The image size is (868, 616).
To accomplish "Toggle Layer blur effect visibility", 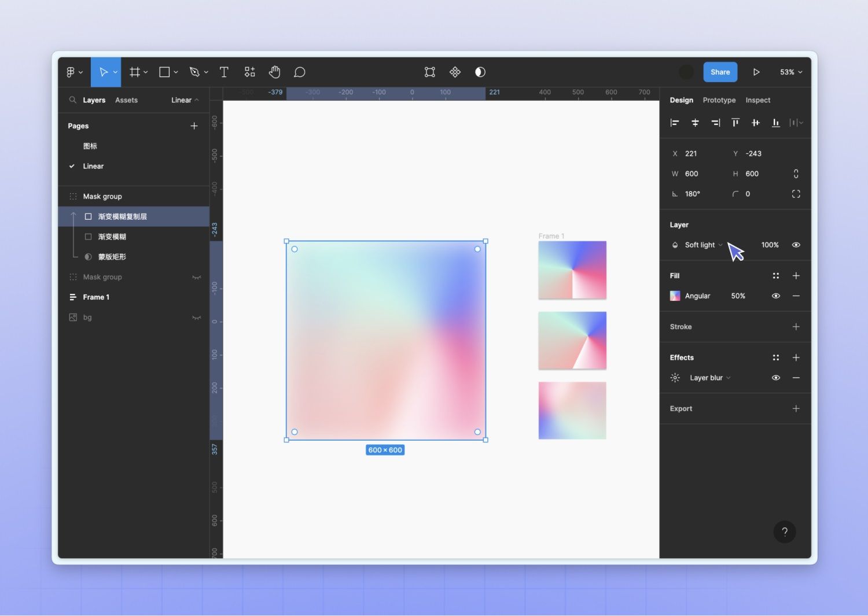I will tap(776, 378).
